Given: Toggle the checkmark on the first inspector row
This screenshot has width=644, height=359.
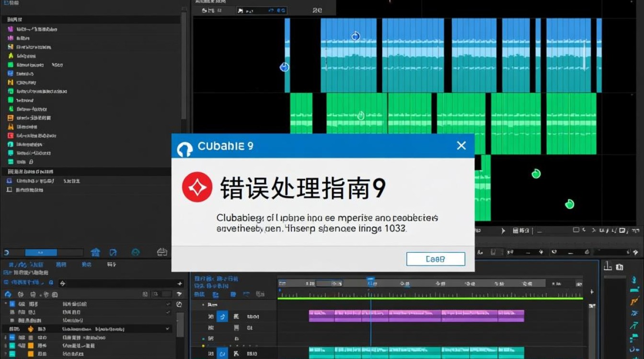Looking at the screenshot, I should (x=168, y=304).
